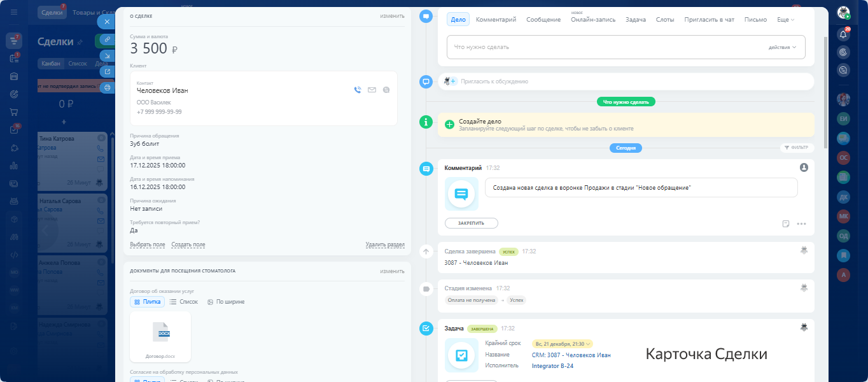
Task: Open notifications bell in right panel
Action: [844, 34]
